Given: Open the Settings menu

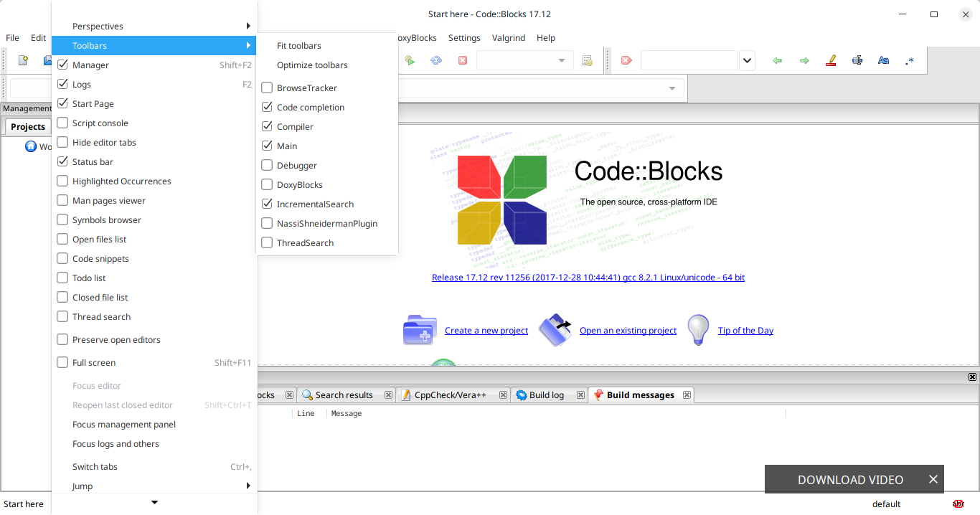Looking at the screenshot, I should (464, 37).
